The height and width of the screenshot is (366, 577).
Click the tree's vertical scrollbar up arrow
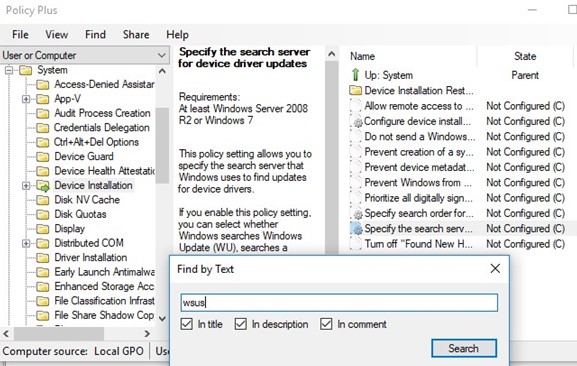(x=162, y=71)
